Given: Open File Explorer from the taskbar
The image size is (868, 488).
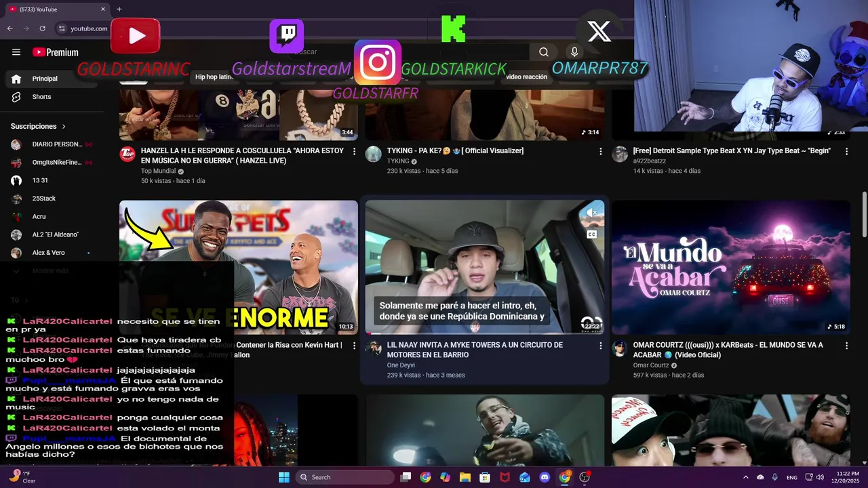Looking at the screenshot, I should [465, 477].
